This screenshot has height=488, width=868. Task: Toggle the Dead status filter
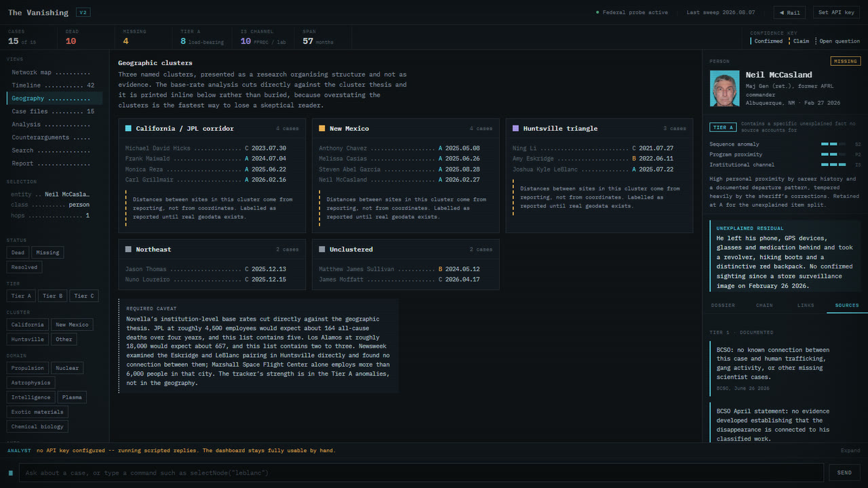click(x=18, y=253)
